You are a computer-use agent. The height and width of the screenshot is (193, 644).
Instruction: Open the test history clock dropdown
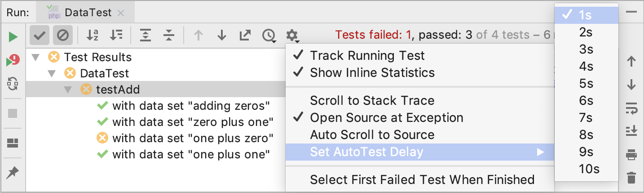pyautogui.click(x=269, y=36)
